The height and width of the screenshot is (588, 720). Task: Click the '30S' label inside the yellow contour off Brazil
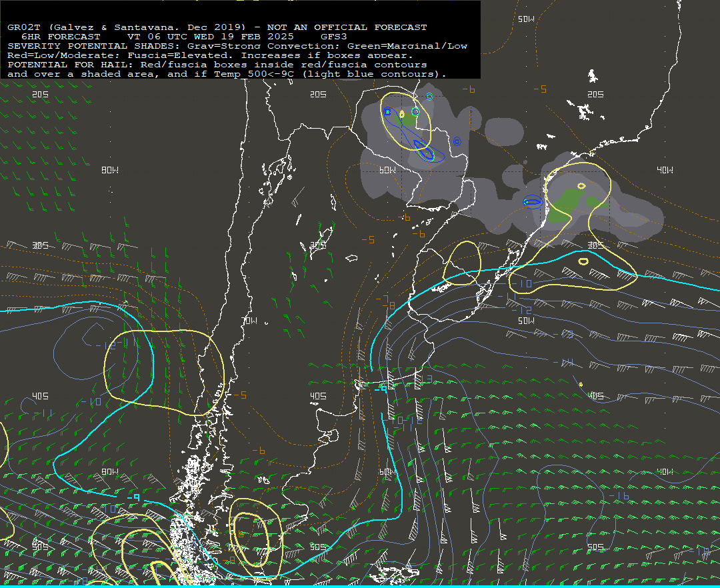595,245
